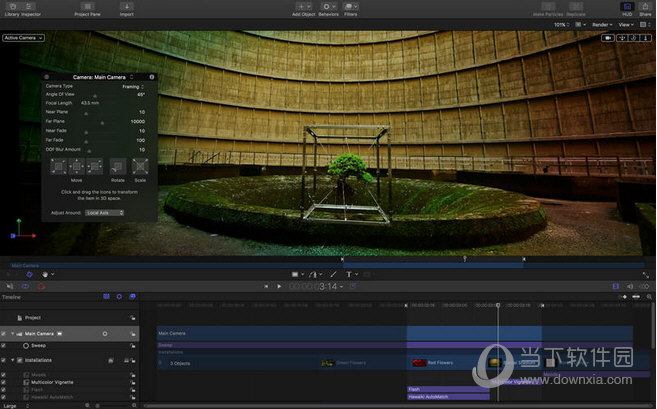Click the Share icon in the toolbar

[645, 7]
